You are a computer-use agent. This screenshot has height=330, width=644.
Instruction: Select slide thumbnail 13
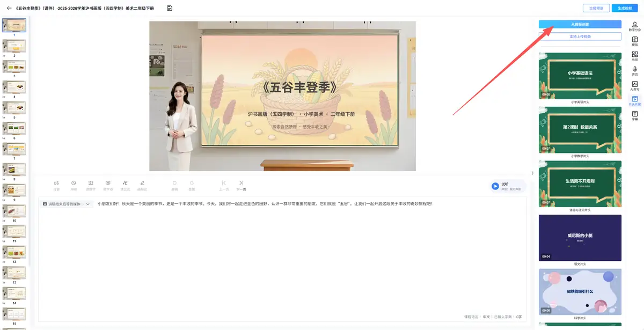[14, 273]
